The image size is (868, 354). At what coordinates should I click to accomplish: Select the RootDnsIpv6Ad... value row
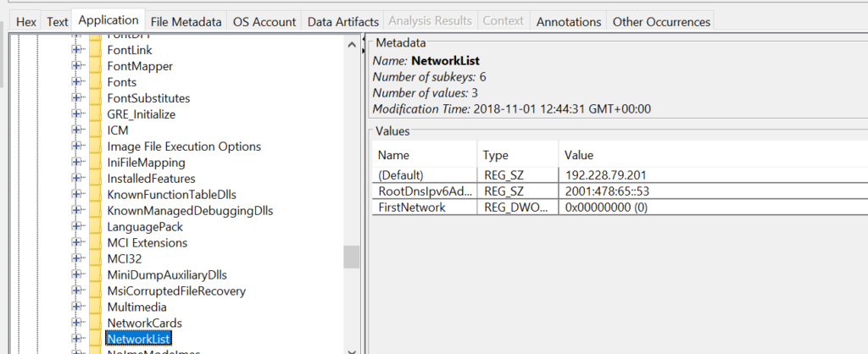(620, 191)
